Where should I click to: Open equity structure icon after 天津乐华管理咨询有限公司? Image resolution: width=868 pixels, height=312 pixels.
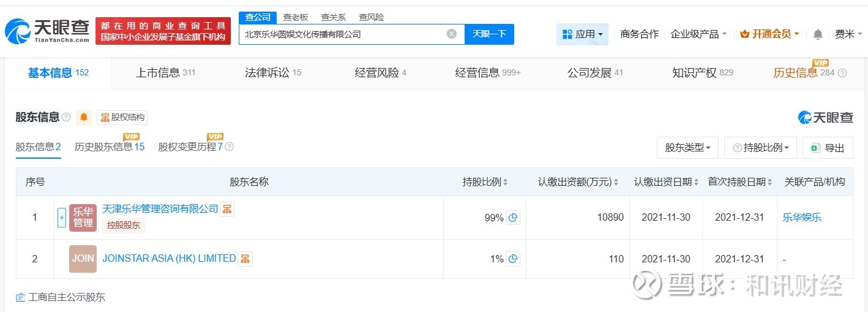[227, 209]
